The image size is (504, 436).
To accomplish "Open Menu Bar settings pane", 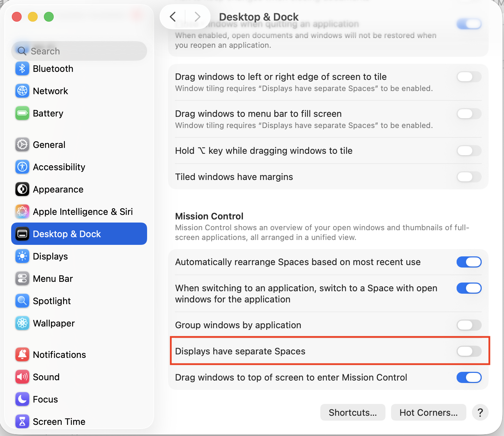I will click(x=53, y=279).
